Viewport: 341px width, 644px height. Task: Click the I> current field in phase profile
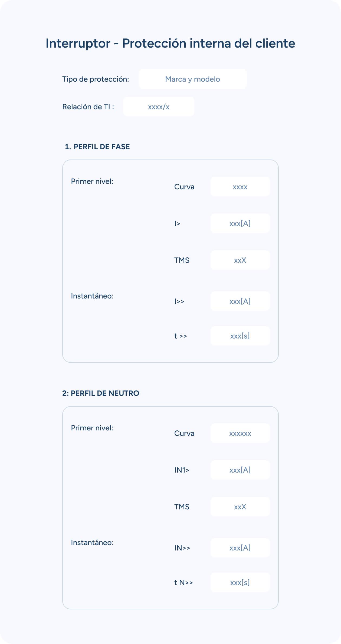tap(240, 223)
